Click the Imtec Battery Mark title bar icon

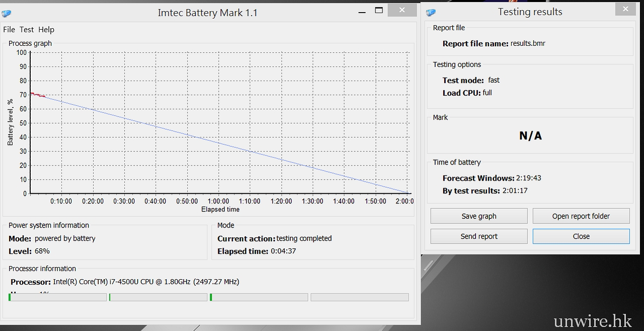(x=6, y=14)
